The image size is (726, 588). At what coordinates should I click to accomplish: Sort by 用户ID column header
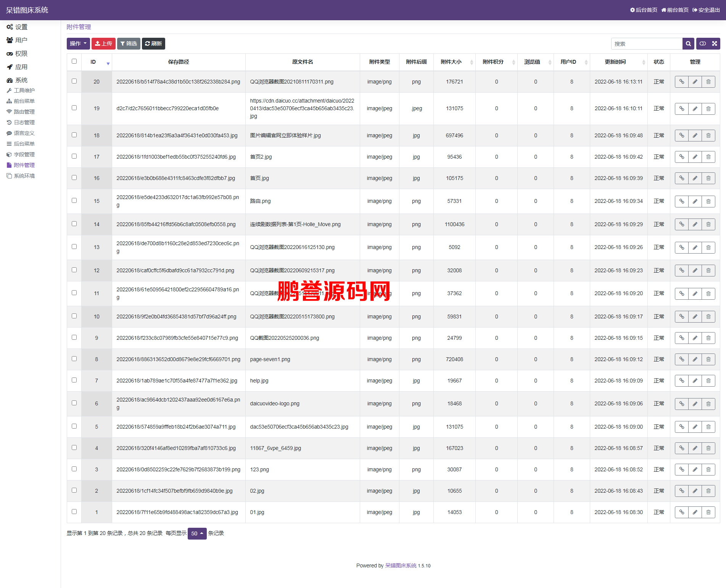571,62
